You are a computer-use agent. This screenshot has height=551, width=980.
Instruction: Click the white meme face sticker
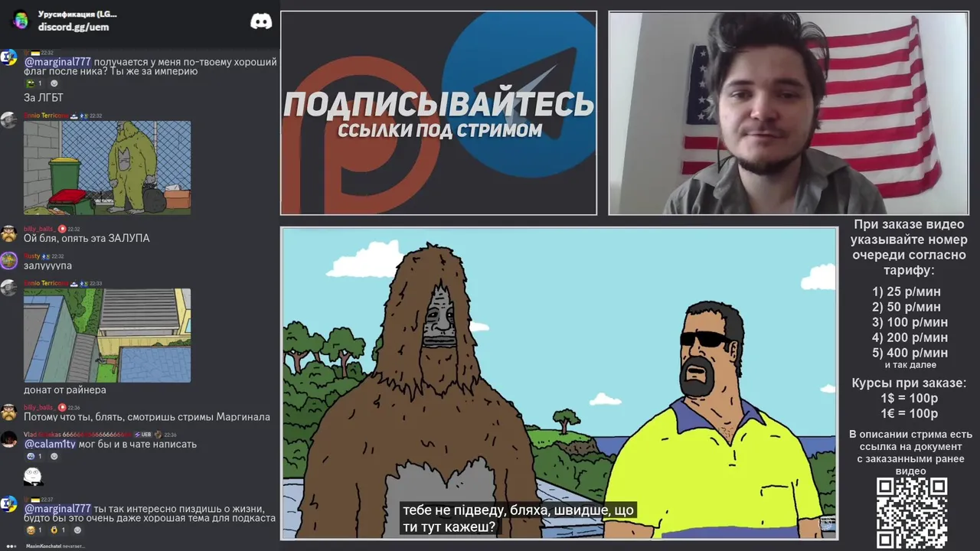tap(33, 476)
